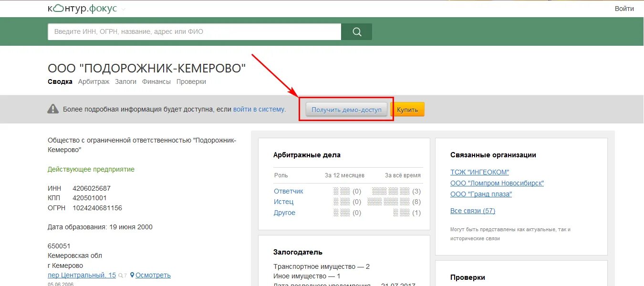Screen dimensions: 644x286
Task: Click За всё время column header
Action: click(x=403, y=175)
